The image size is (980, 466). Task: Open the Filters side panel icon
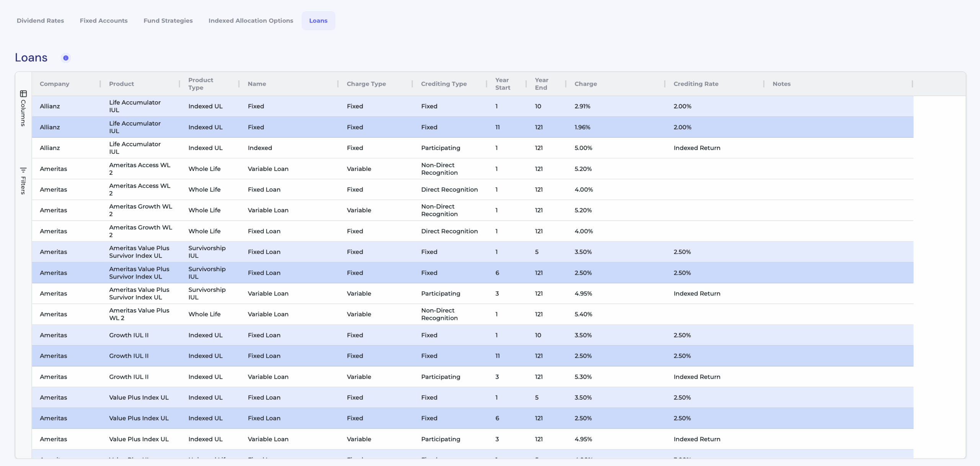[x=23, y=170]
